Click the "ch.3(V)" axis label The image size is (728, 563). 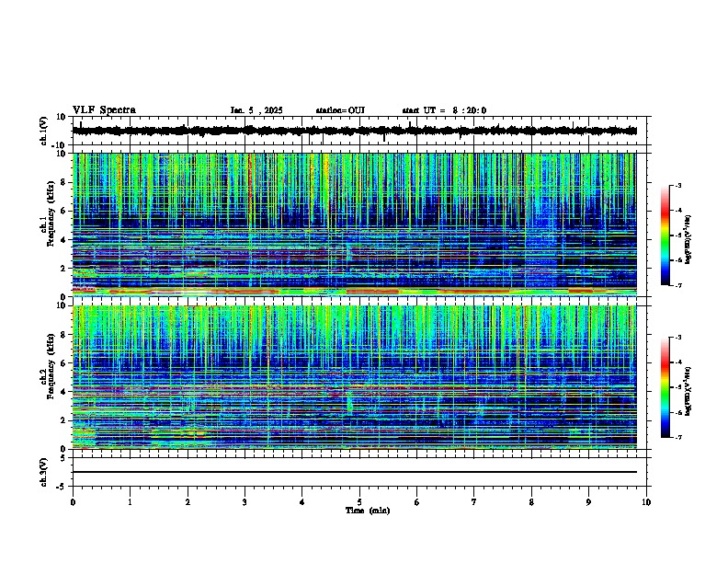[44, 472]
